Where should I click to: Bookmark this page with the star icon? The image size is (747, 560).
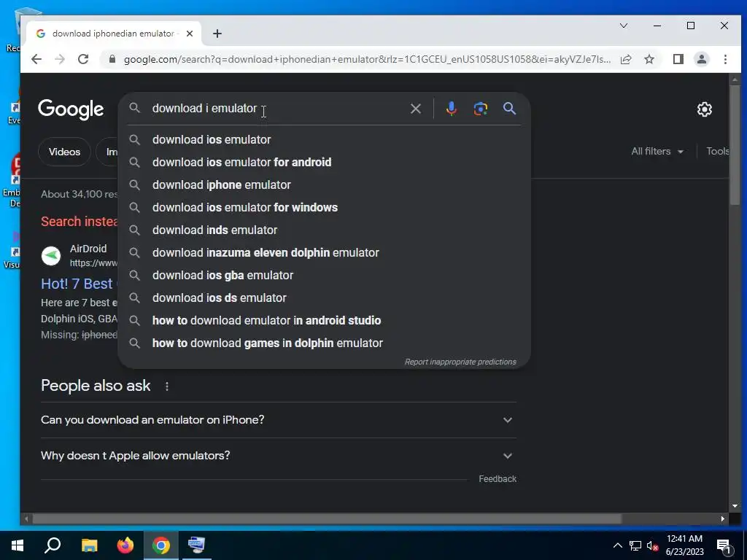click(x=649, y=59)
